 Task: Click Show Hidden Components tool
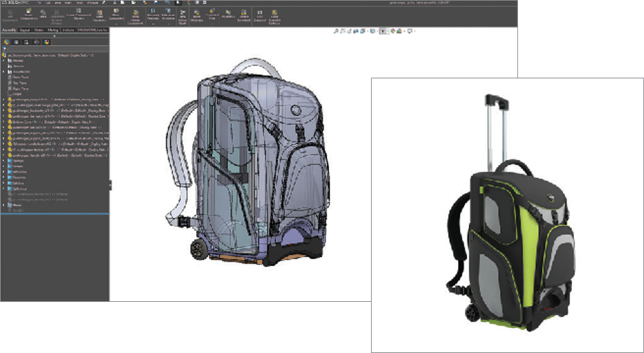pyautogui.click(x=135, y=17)
